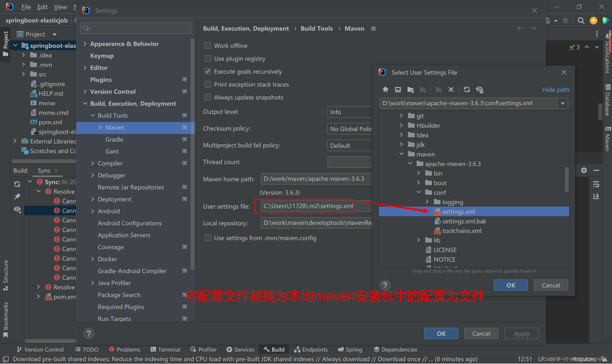Image resolution: width=612 pixels, height=364 pixels.
Task: Collapse conf folder in file chooser
Action: click(419, 192)
